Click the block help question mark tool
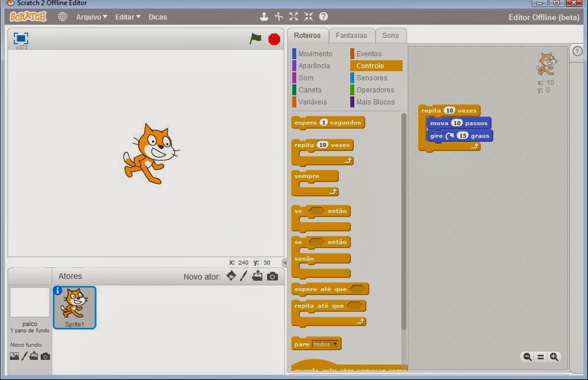 click(x=323, y=17)
